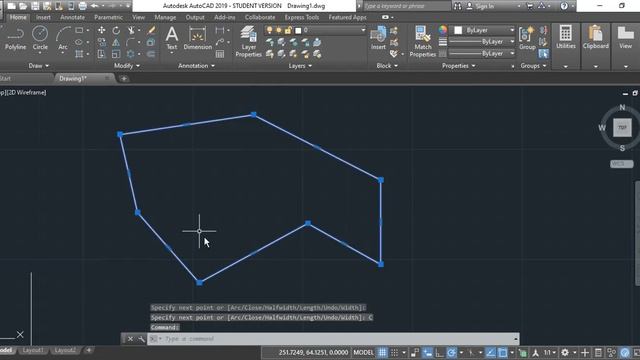Activate the Fillet tool
640x360 pixels.
(x=131, y=42)
